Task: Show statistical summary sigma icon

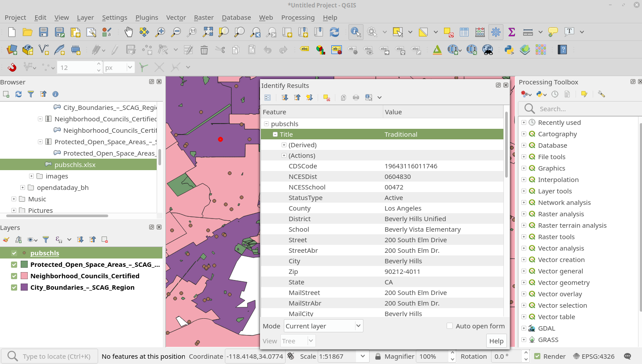Action: pyautogui.click(x=512, y=32)
